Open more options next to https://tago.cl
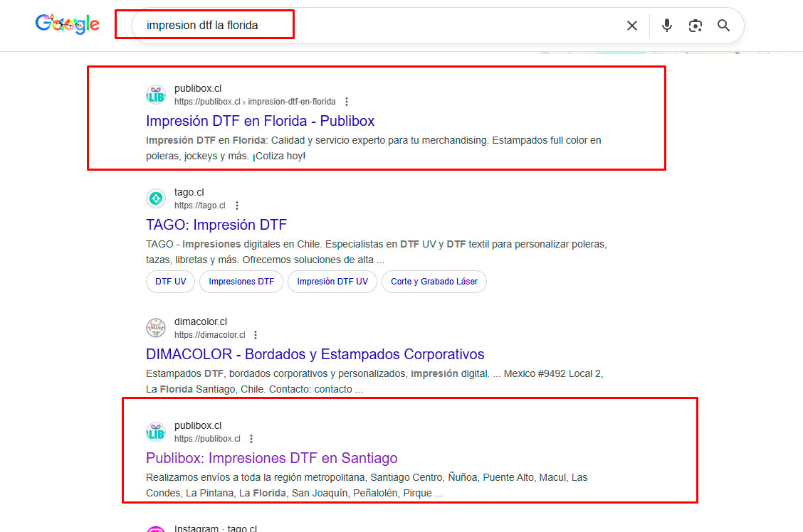The image size is (803, 532). pyautogui.click(x=236, y=206)
